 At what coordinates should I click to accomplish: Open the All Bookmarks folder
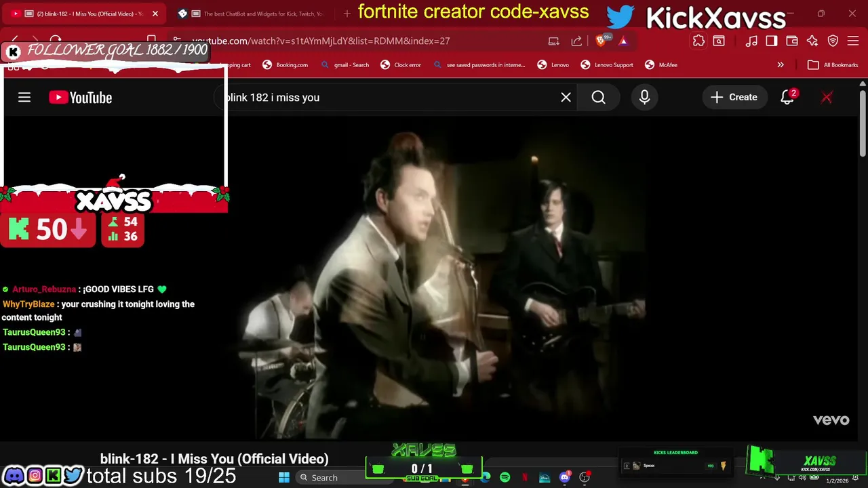pyautogui.click(x=833, y=65)
